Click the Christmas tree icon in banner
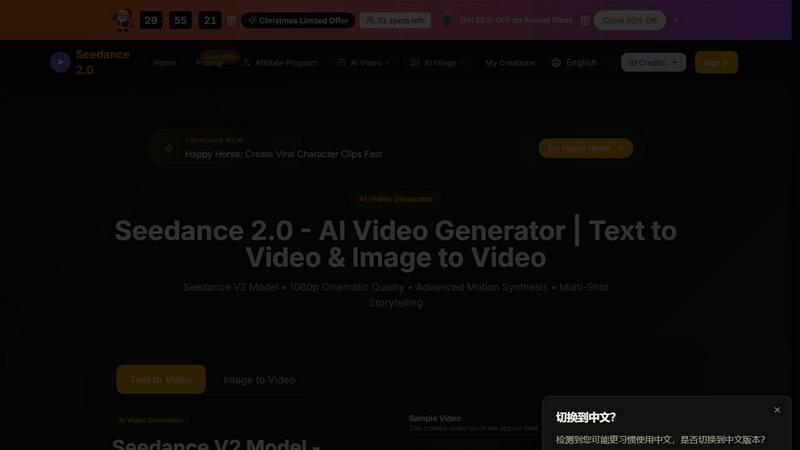The image size is (800, 450). pyautogui.click(x=447, y=20)
